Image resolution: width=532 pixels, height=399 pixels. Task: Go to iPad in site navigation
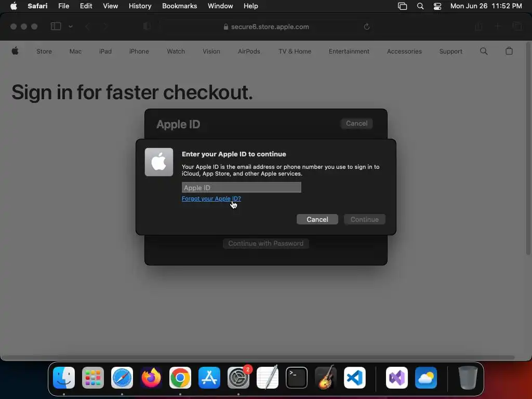(x=105, y=51)
